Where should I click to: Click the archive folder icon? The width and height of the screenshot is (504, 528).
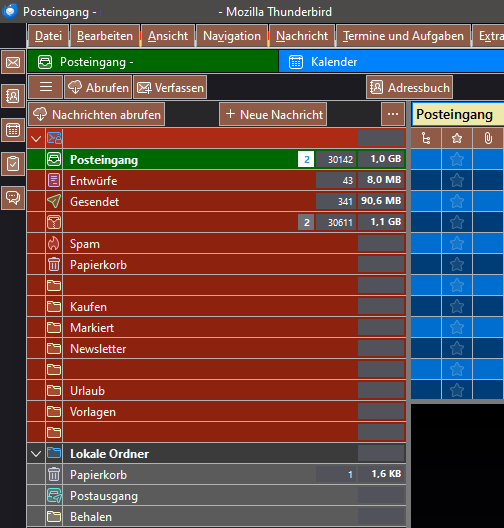54,222
